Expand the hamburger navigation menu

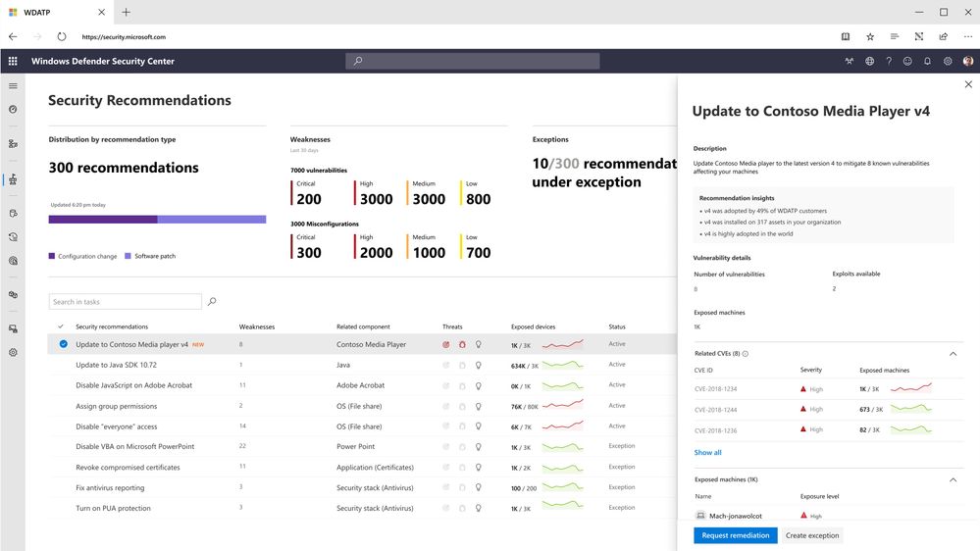coord(13,85)
